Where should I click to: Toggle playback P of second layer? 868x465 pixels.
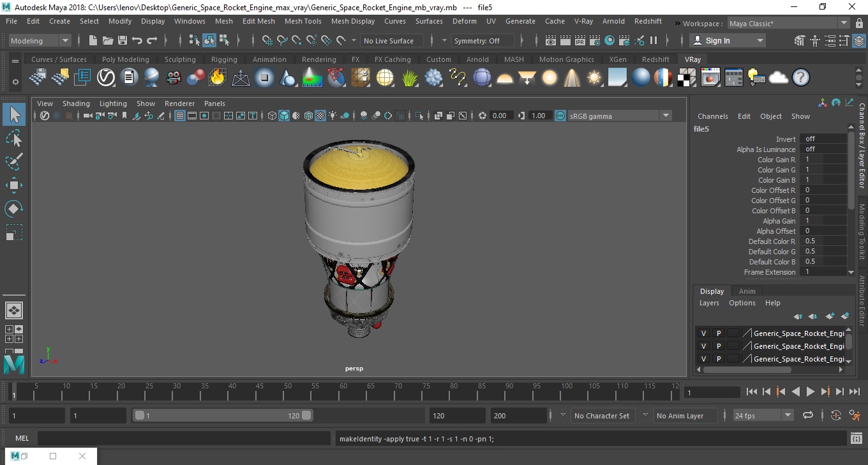click(x=718, y=346)
